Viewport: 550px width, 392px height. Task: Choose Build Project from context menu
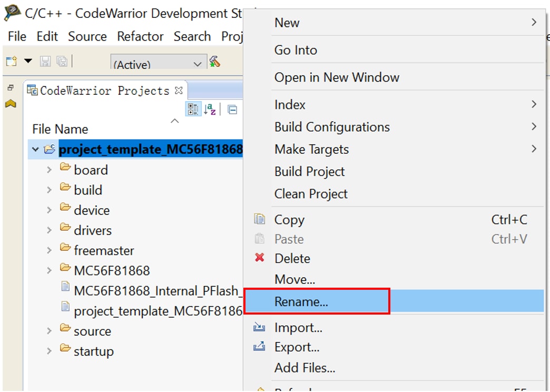coord(309,172)
